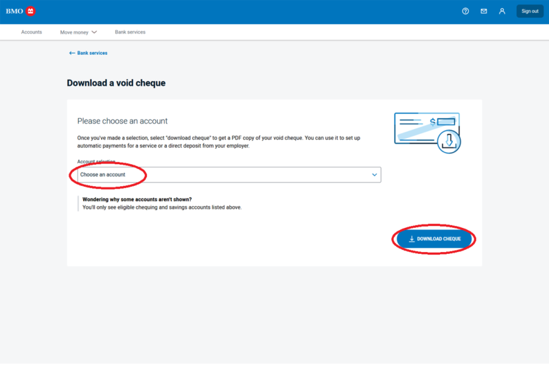Go to the Accounts menu item
The height and width of the screenshot is (392, 549).
click(x=32, y=32)
